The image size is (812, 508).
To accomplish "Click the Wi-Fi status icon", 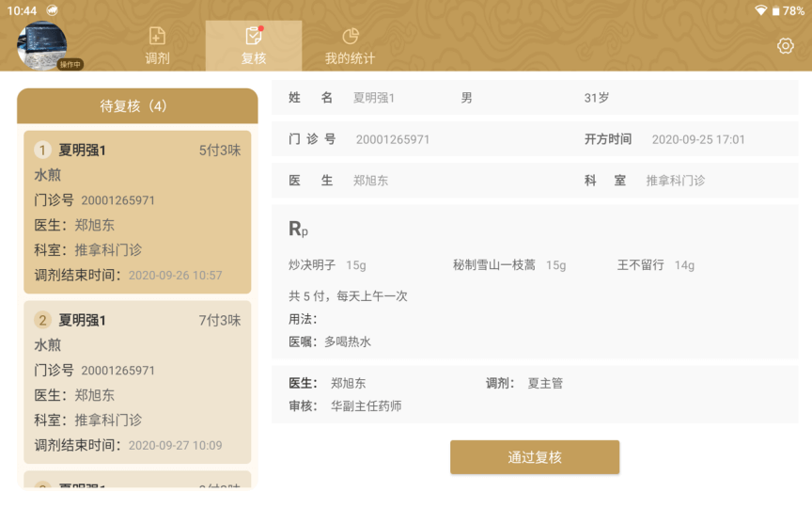I will pos(760,10).
